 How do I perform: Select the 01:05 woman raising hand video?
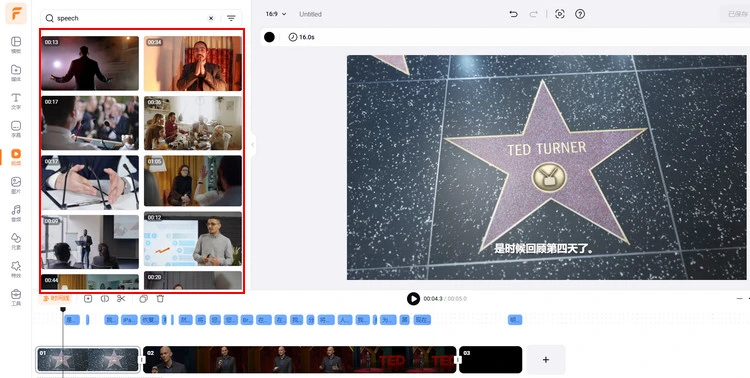[x=193, y=180]
